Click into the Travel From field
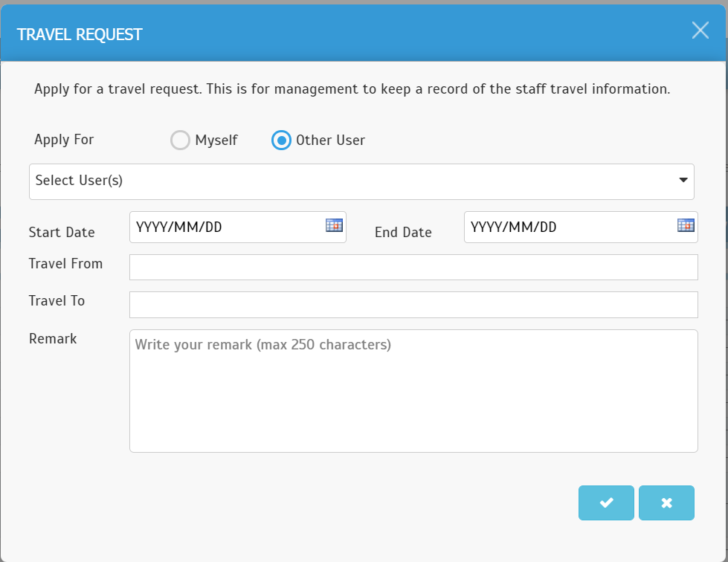This screenshot has width=728, height=562. pyautogui.click(x=413, y=268)
